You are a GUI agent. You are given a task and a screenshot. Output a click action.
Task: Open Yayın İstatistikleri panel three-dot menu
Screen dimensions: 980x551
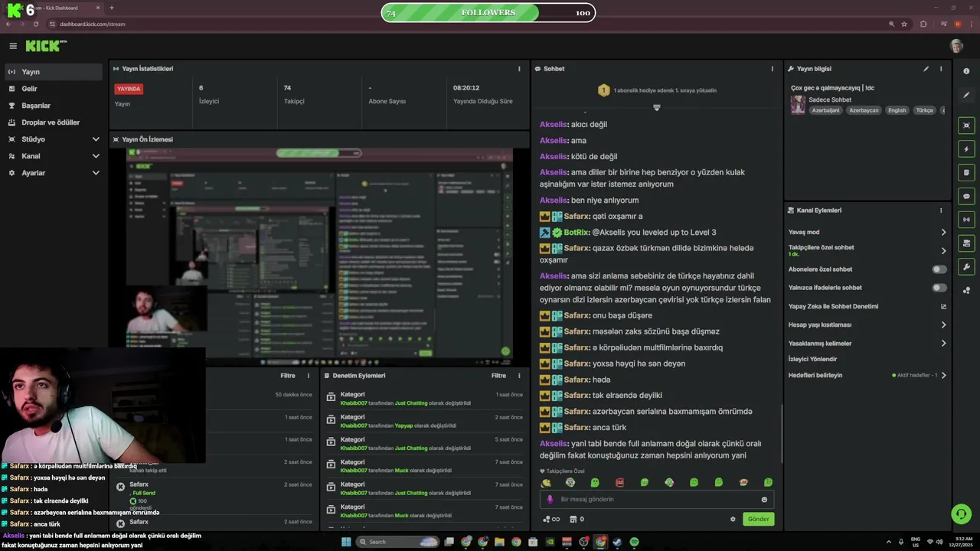(x=519, y=69)
